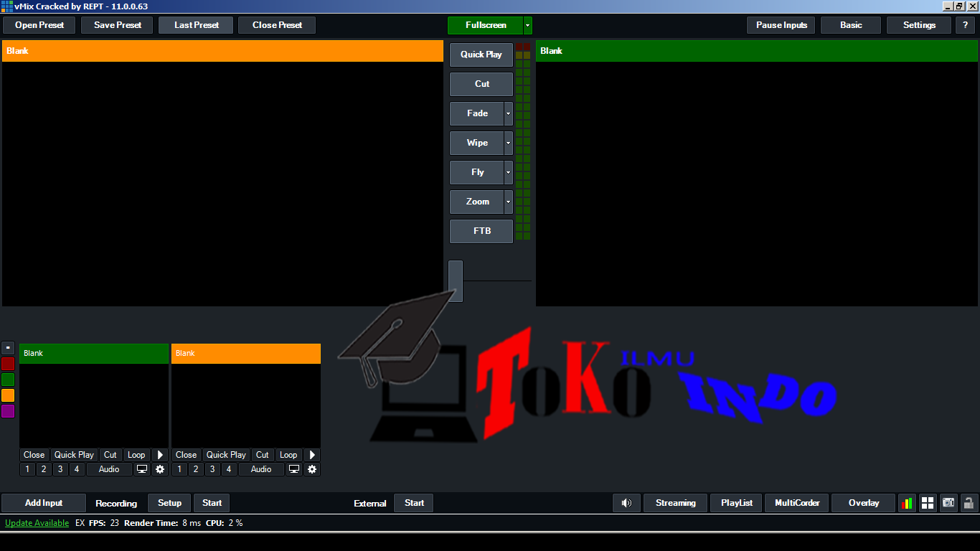This screenshot has width=980, height=551.
Task: Click the FTB fade to black button
Action: [x=481, y=231]
